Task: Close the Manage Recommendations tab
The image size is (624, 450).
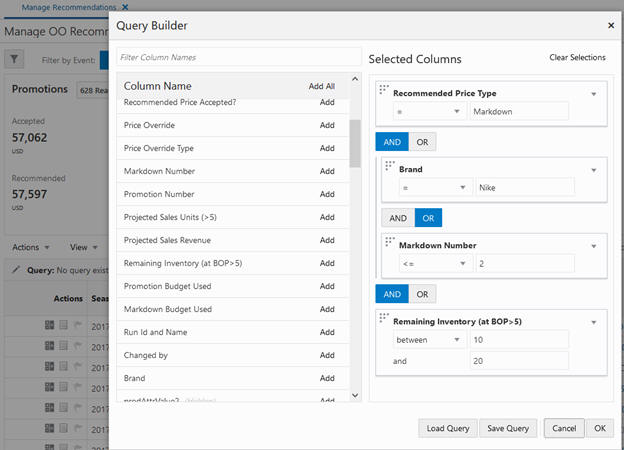Action: (x=125, y=7)
